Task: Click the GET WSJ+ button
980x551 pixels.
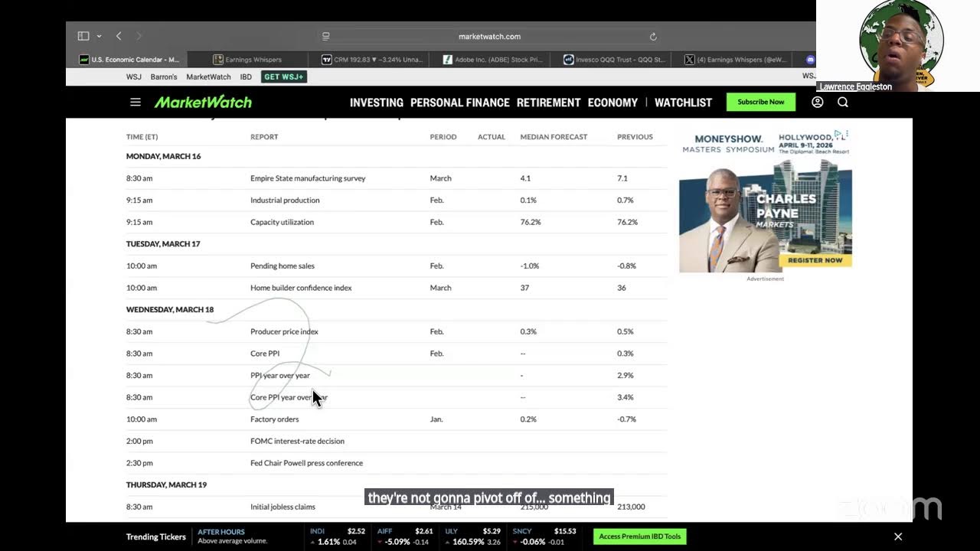Action: pyautogui.click(x=284, y=77)
